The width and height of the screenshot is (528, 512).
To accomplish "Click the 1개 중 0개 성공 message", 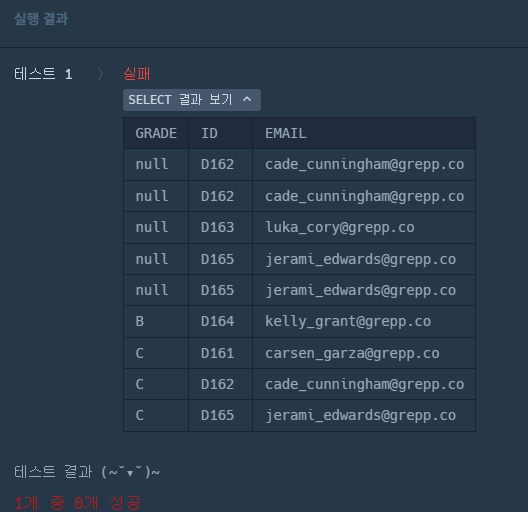I will tap(77, 503).
